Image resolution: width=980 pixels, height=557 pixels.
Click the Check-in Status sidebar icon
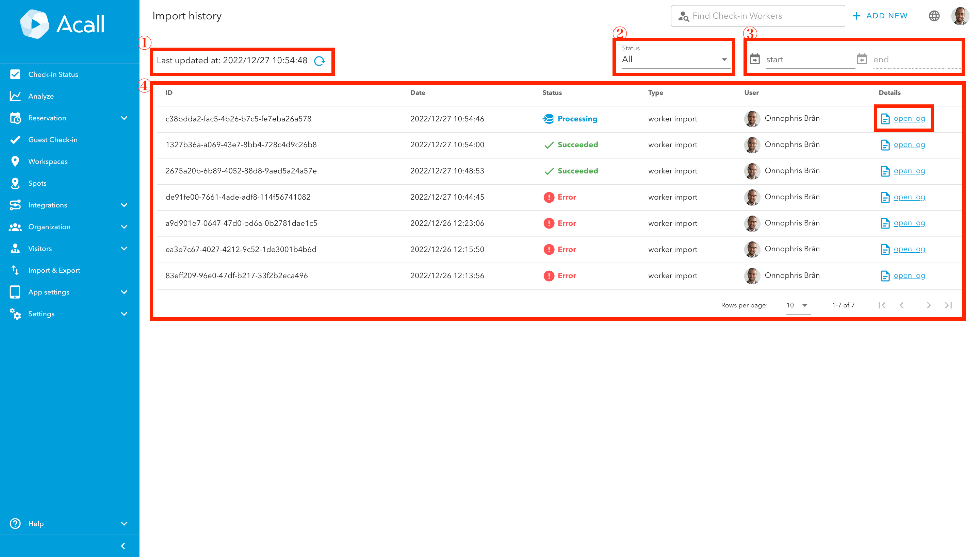[x=15, y=74]
